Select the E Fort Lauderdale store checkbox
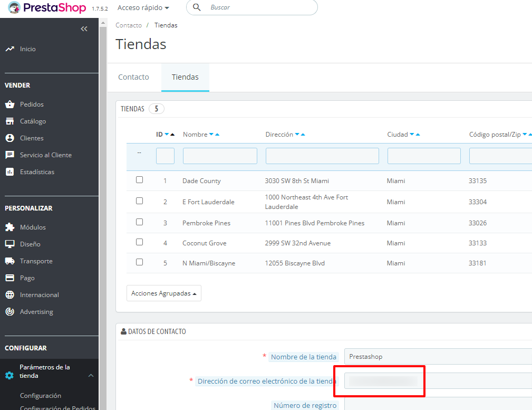 (139, 201)
